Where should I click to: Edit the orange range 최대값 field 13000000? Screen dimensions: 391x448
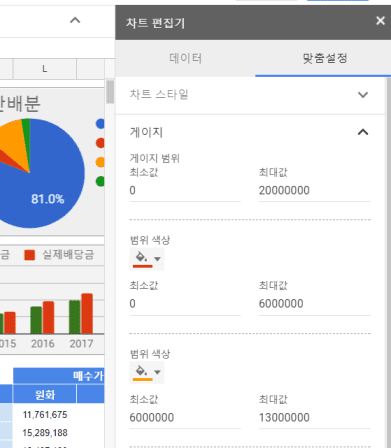click(314, 418)
